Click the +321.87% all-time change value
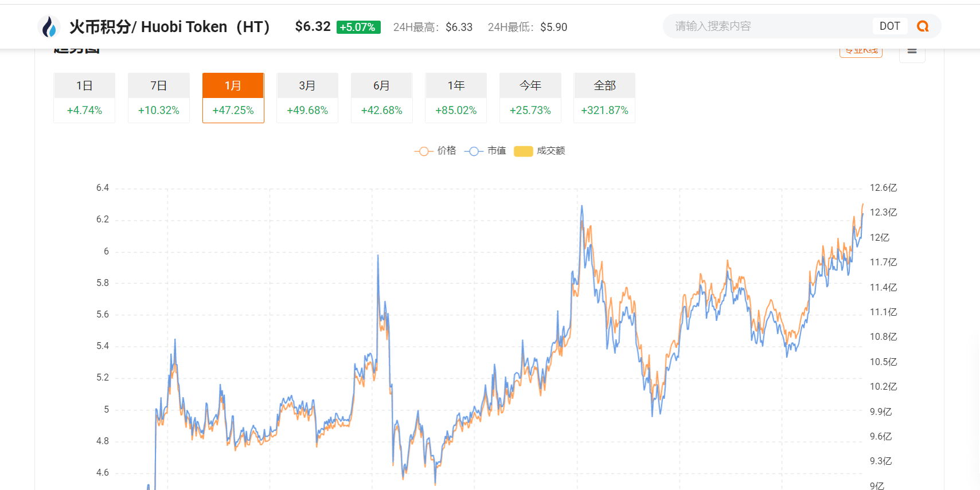The width and height of the screenshot is (980, 490). pos(604,110)
